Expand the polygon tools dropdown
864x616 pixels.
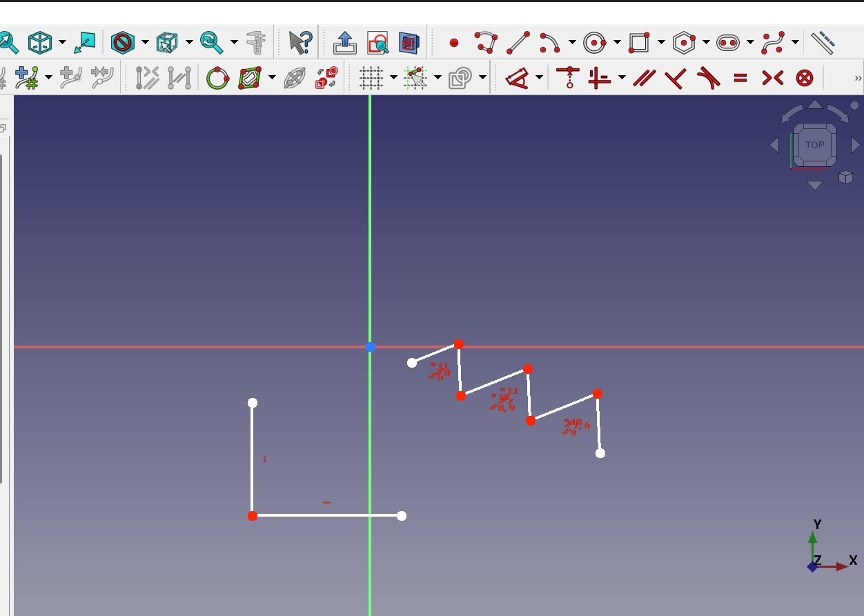coord(706,43)
